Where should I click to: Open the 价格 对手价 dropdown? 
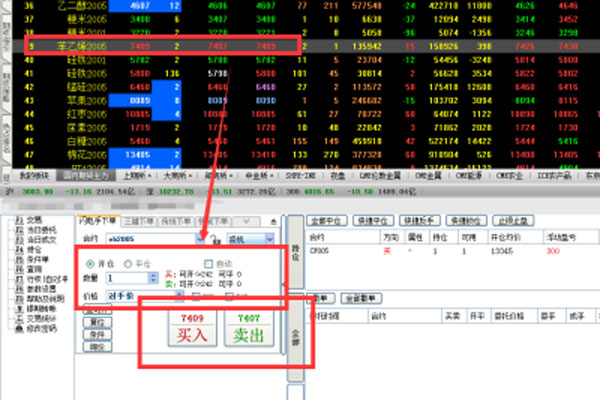(179, 295)
